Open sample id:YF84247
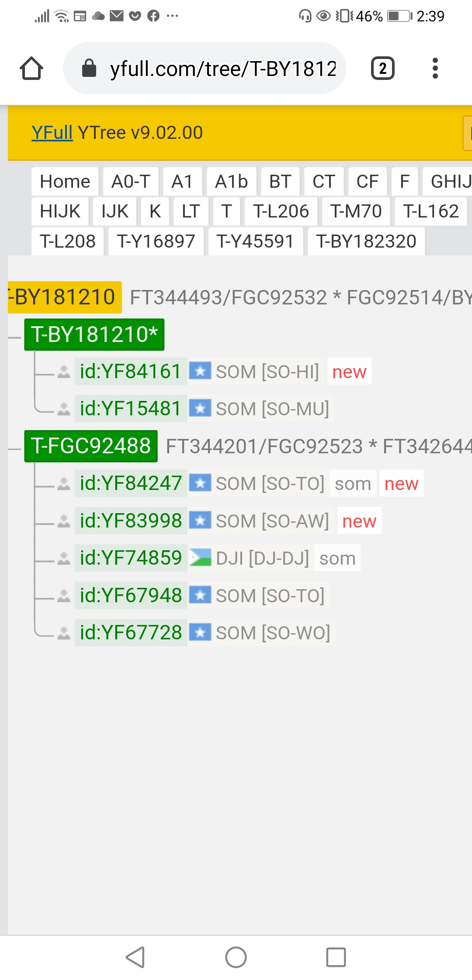The height and width of the screenshot is (980, 472). [131, 483]
